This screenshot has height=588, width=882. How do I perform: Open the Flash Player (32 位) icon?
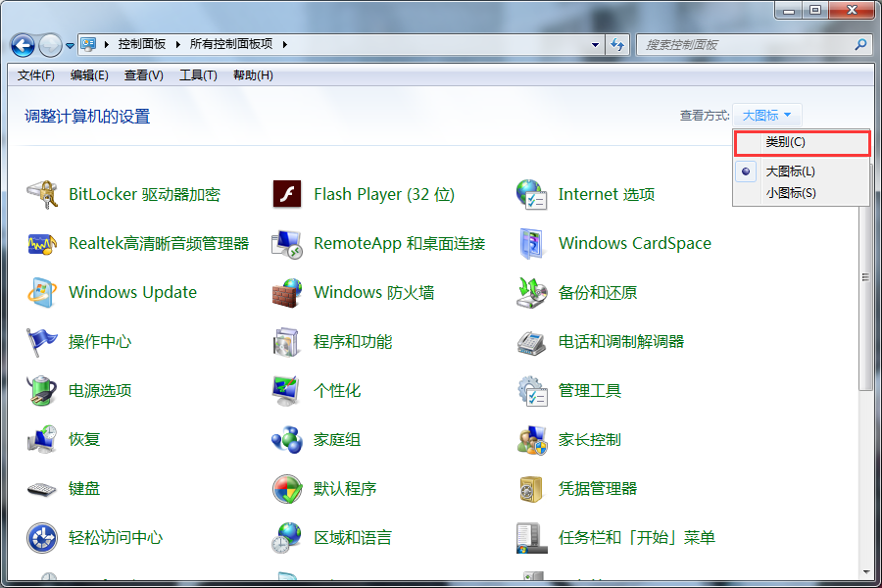287,194
